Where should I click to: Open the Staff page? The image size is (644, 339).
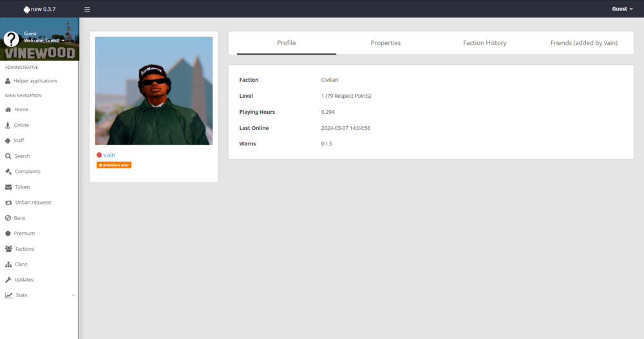click(x=19, y=140)
